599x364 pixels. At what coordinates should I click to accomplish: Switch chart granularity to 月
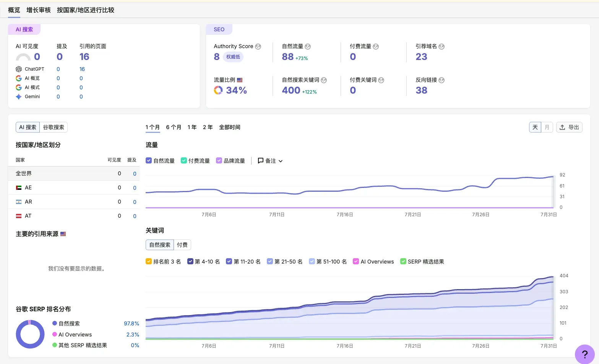click(x=547, y=127)
